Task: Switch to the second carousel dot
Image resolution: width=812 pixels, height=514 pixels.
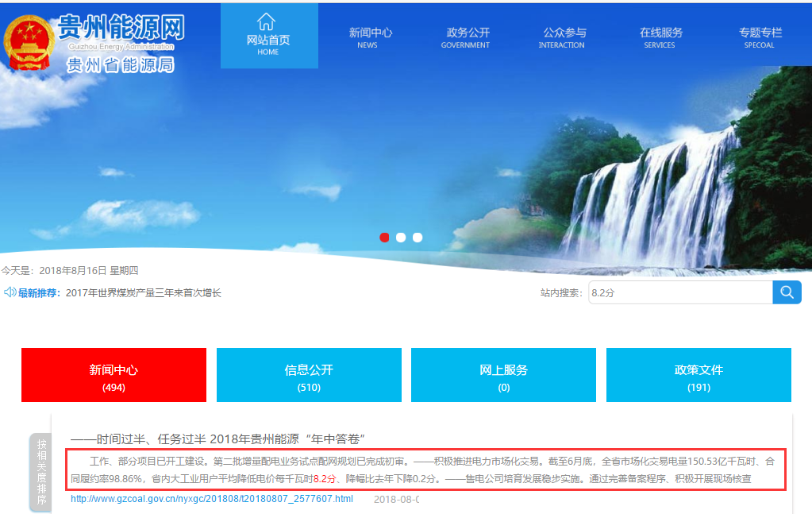Action: click(x=401, y=238)
